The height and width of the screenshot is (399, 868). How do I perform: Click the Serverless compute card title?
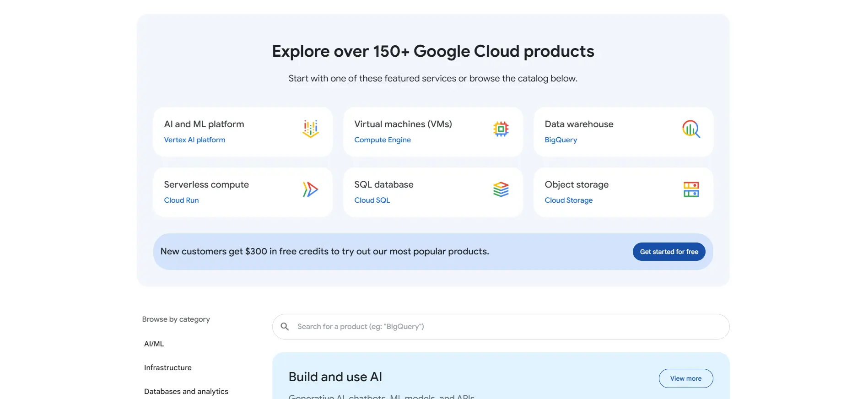click(x=206, y=185)
